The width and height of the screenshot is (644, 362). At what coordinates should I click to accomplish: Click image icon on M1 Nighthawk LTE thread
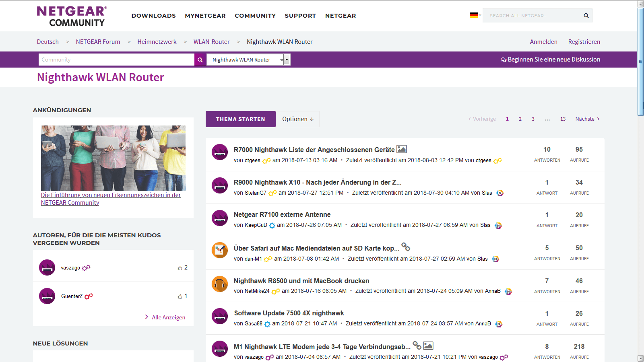tap(428, 346)
